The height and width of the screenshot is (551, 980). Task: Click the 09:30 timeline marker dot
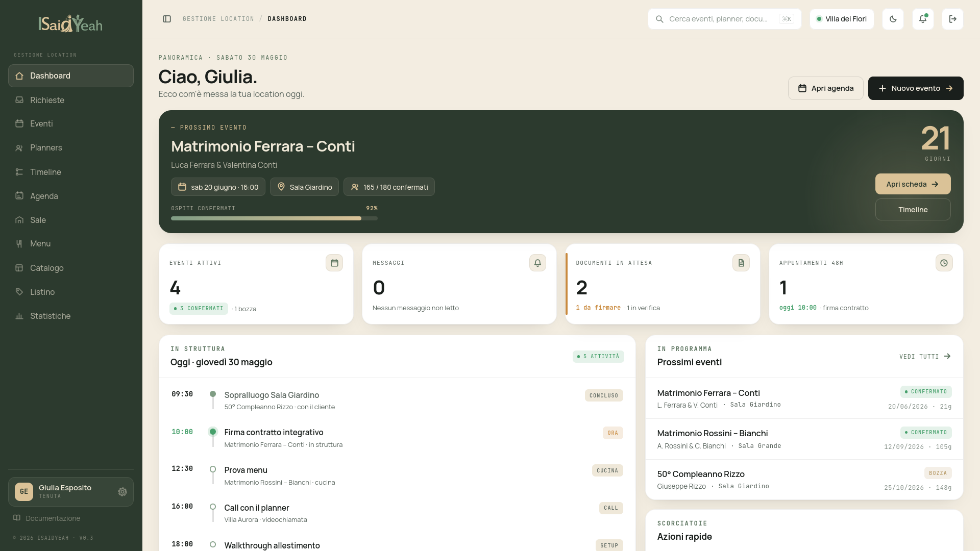pyautogui.click(x=213, y=394)
